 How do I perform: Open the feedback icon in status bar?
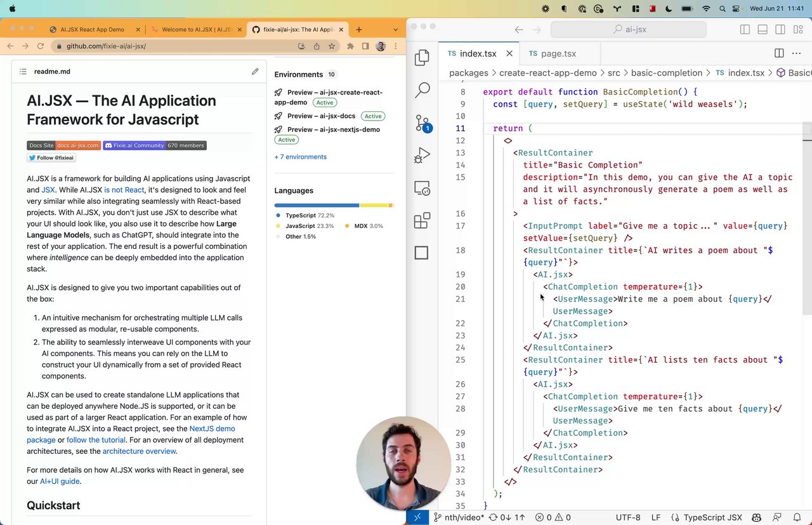tap(778, 517)
